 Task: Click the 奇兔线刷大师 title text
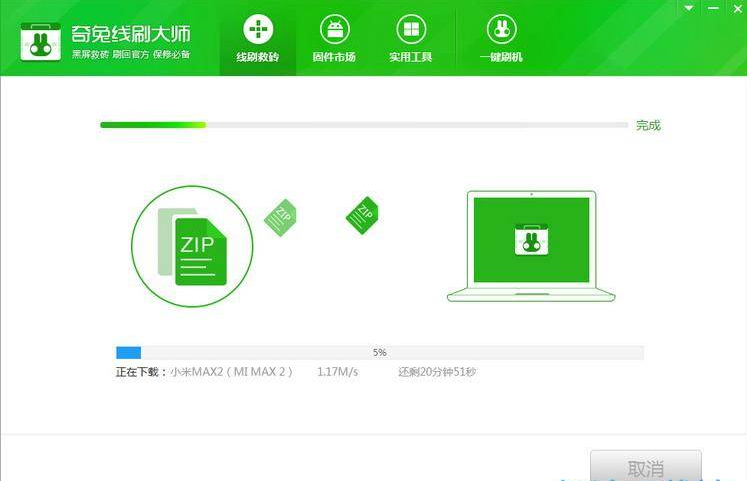(x=131, y=33)
